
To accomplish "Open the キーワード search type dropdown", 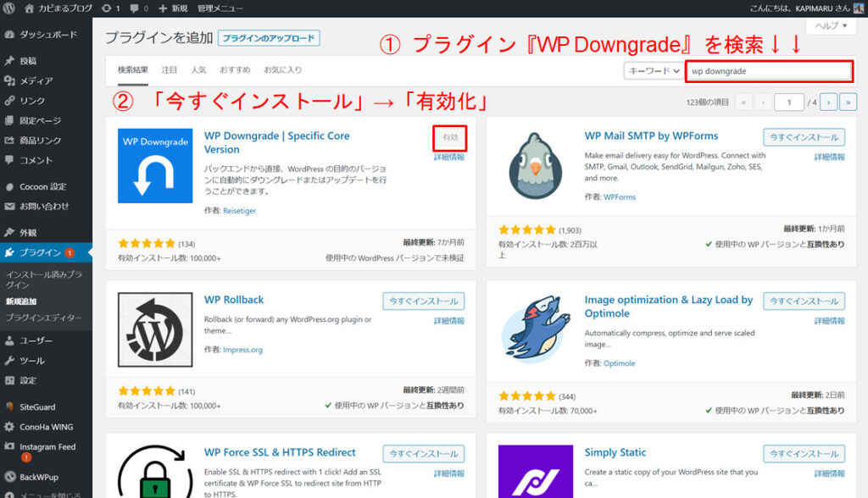I will tap(654, 71).
